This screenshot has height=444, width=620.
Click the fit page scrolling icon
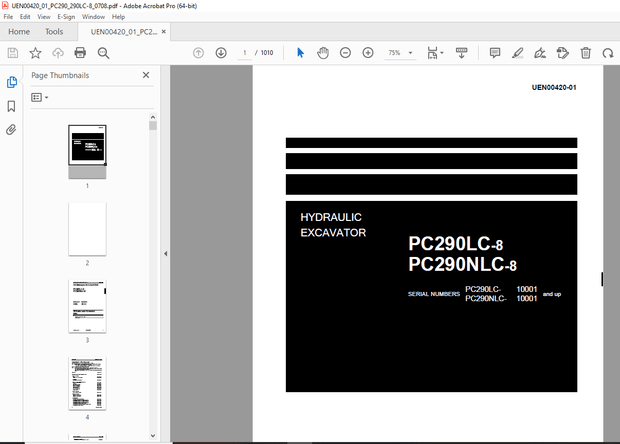[x=433, y=53]
